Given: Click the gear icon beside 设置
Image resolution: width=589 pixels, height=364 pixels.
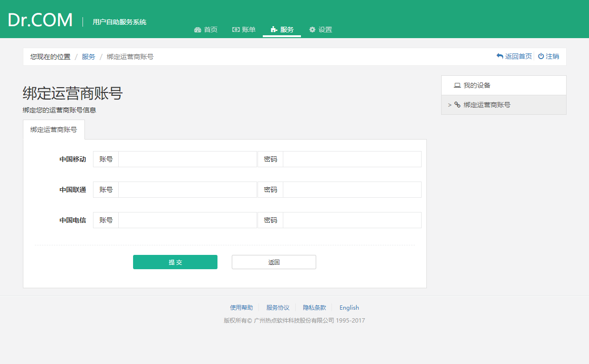Looking at the screenshot, I should [312, 30].
